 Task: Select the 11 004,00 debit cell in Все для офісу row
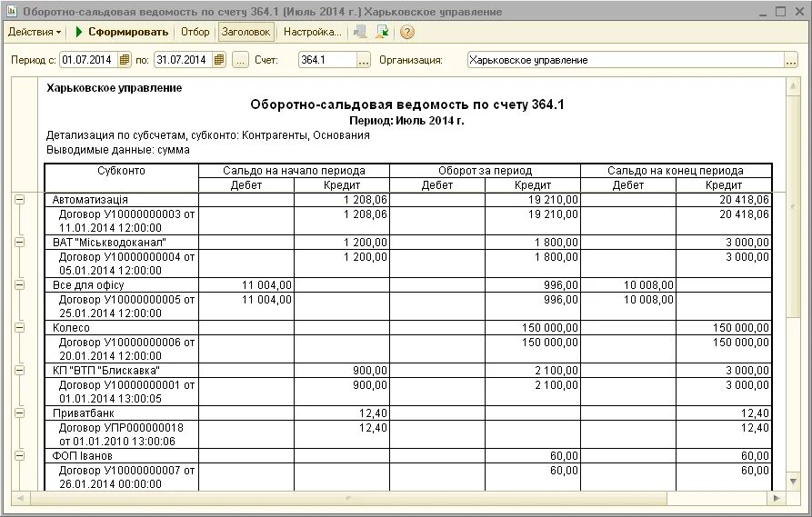pos(246,285)
